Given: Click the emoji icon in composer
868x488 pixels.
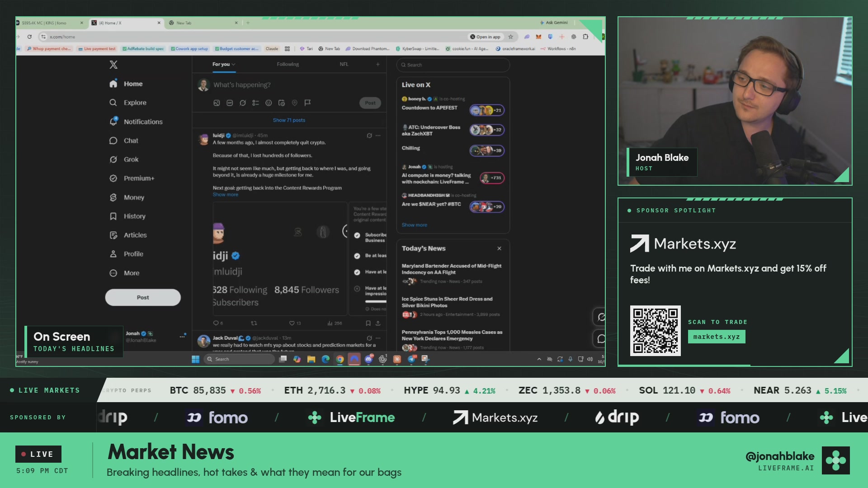Looking at the screenshot, I should point(269,103).
